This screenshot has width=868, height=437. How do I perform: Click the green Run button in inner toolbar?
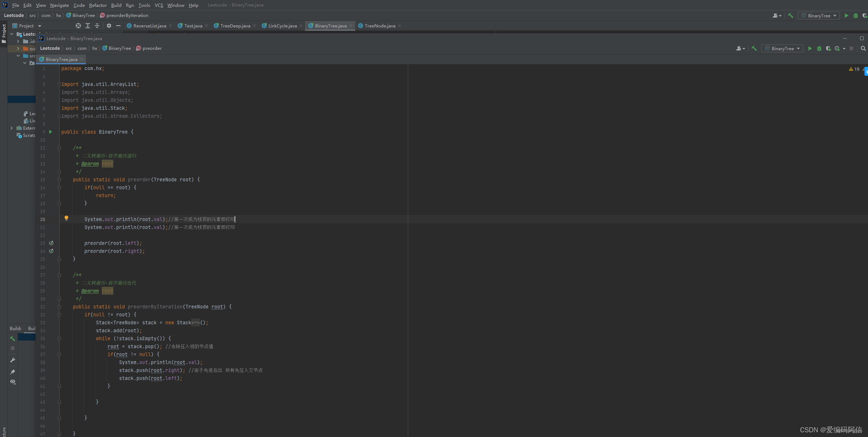pos(810,48)
